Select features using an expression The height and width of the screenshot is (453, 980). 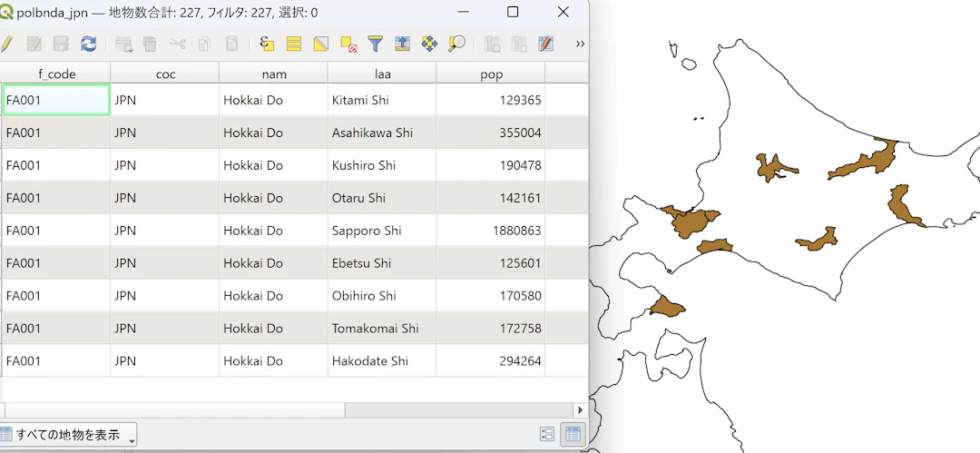tap(267, 44)
